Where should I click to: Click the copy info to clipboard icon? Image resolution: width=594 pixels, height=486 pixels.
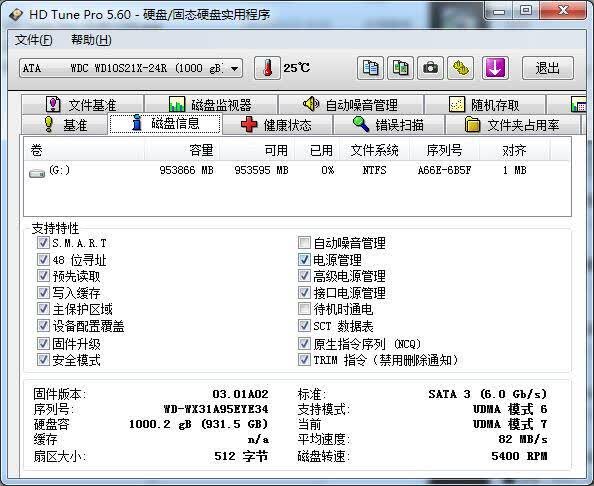[370, 68]
